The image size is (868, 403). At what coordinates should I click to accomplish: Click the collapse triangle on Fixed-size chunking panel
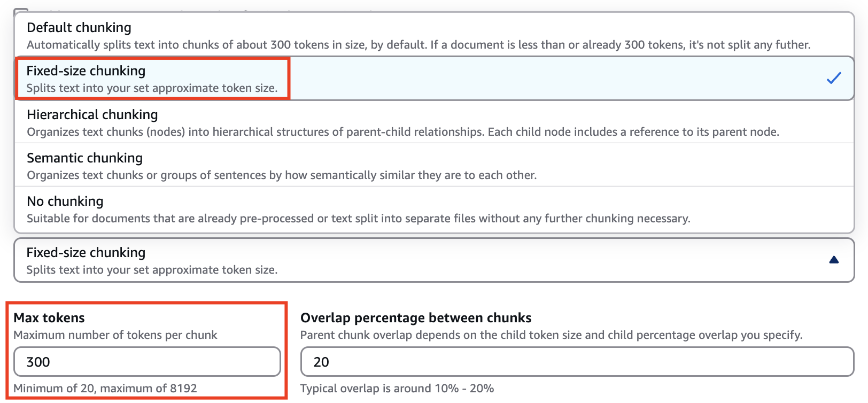[833, 260]
